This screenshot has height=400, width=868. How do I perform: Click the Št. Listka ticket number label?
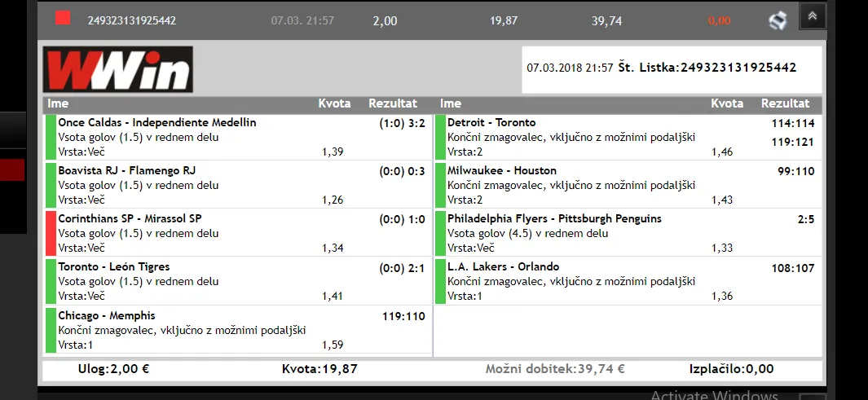(707, 68)
